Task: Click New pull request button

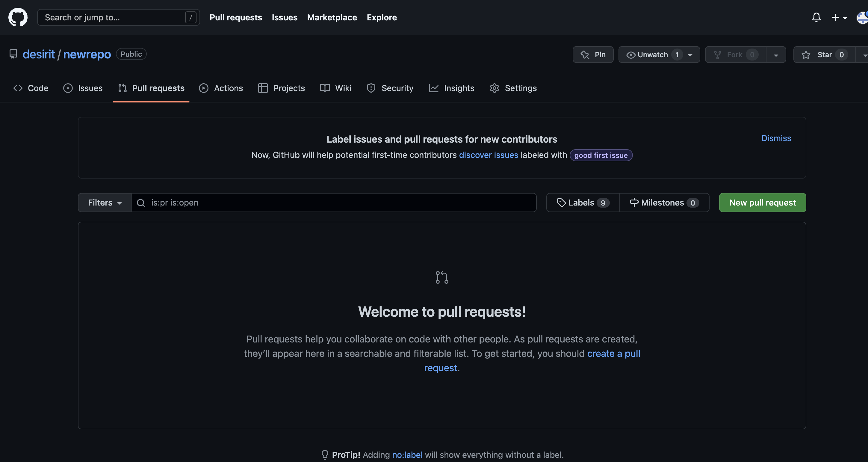Action: (763, 203)
